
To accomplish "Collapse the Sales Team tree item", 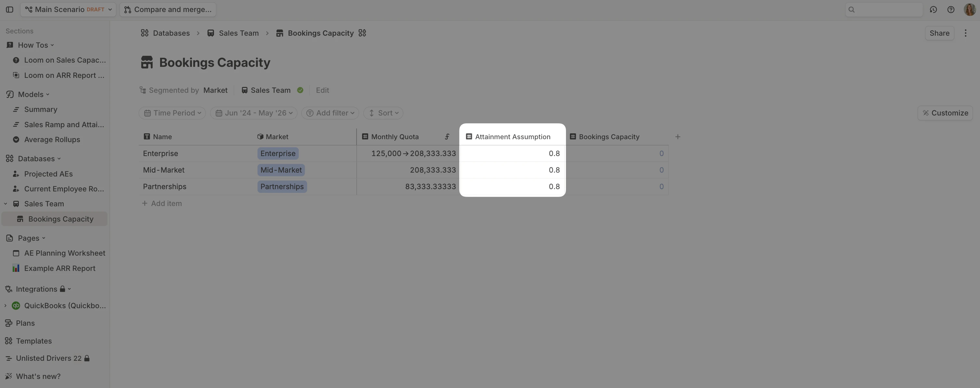I will coord(5,204).
